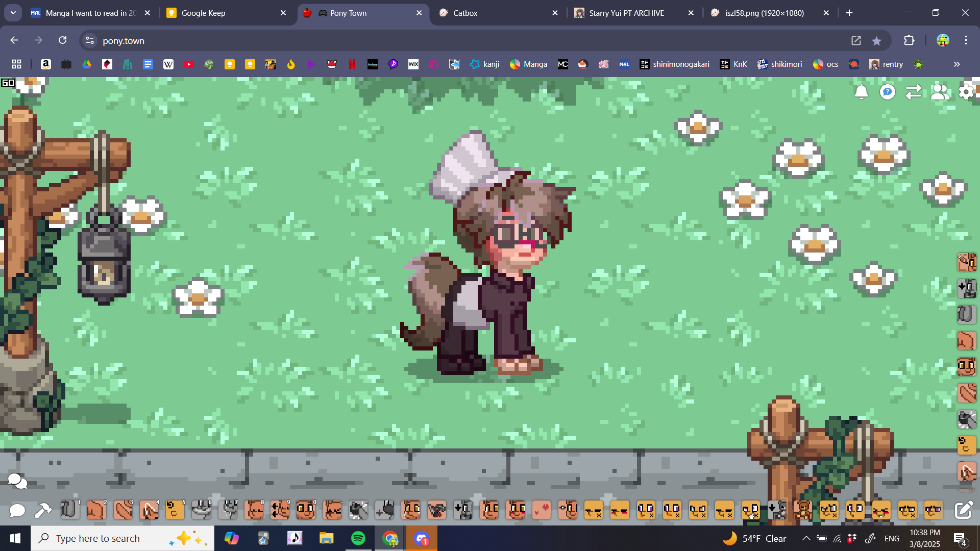Open the game settings gear

coord(966,92)
